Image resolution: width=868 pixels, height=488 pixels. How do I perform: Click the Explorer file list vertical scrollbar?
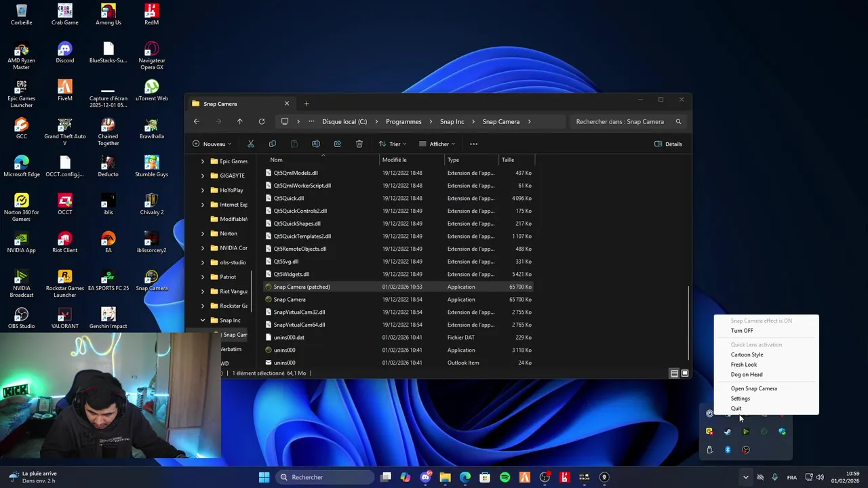click(x=689, y=322)
